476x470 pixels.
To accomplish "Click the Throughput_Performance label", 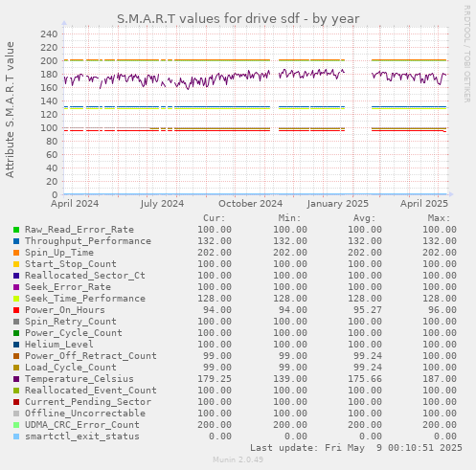I will coord(88,241).
